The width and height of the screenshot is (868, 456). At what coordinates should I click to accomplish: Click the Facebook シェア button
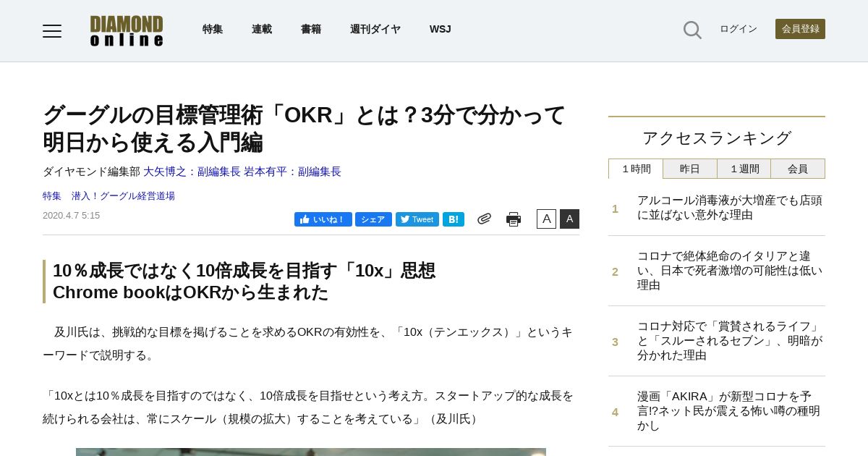[x=373, y=219]
